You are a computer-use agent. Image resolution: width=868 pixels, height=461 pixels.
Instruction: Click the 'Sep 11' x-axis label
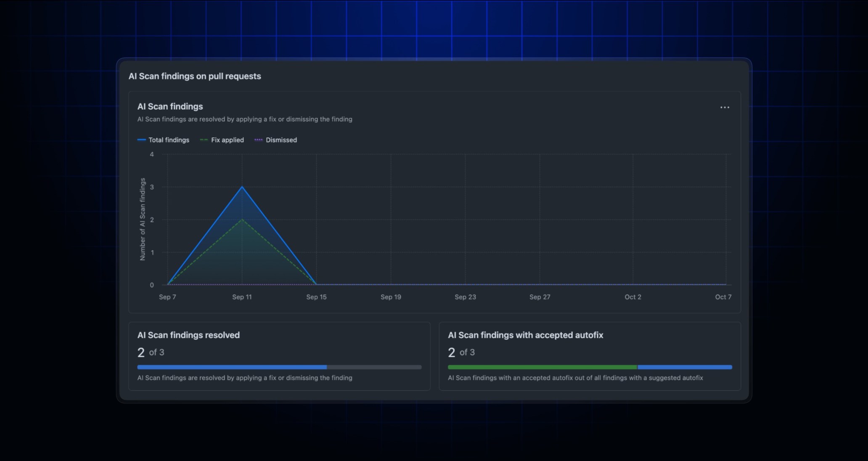[242, 297]
